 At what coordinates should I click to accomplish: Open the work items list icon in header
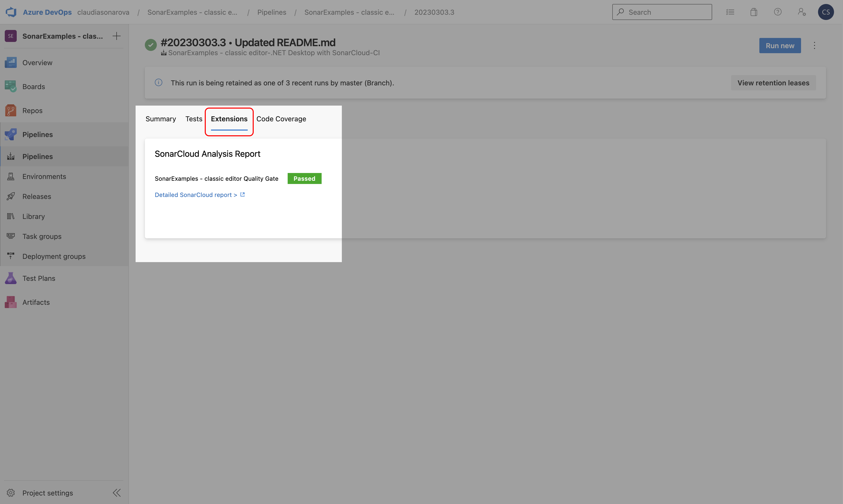click(x=730, y=12)
